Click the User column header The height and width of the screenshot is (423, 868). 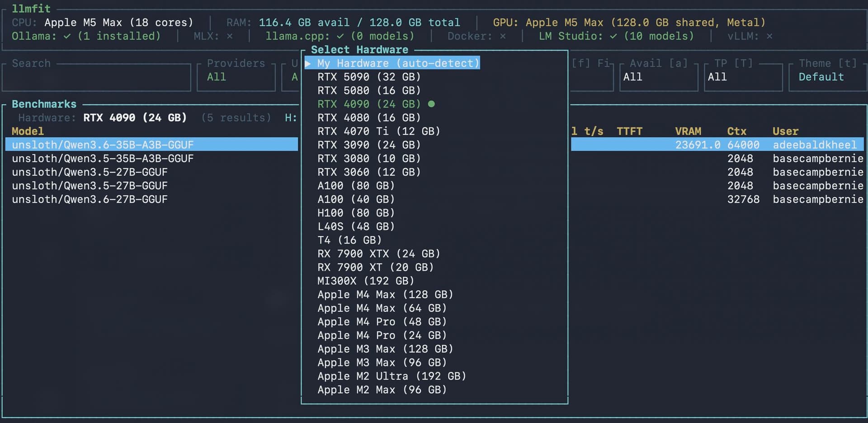pos(785,131)
